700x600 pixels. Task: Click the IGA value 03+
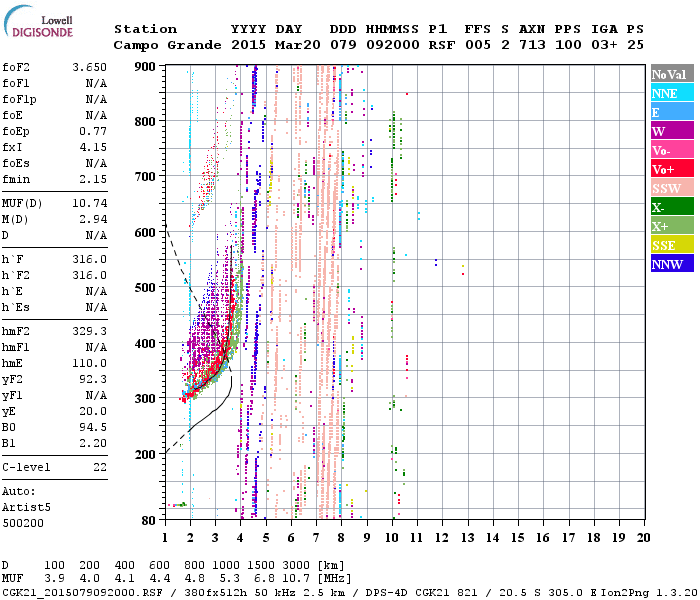click(604, 45)
